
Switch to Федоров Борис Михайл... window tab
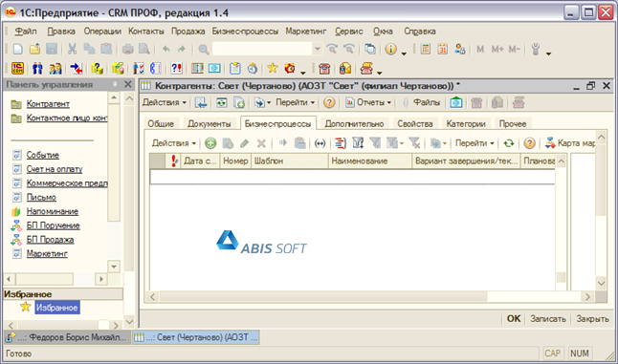coord(67,337)
